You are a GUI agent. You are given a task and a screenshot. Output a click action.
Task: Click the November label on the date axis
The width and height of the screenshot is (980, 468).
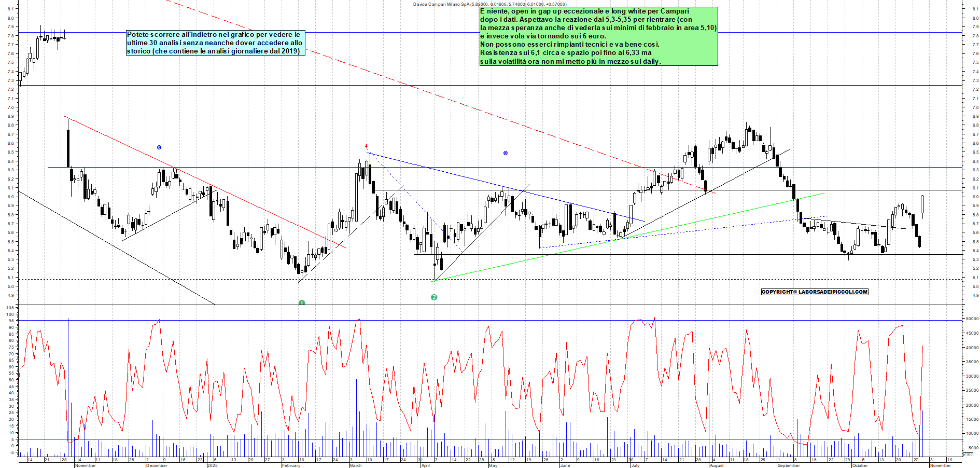click(x=85, y=465)
